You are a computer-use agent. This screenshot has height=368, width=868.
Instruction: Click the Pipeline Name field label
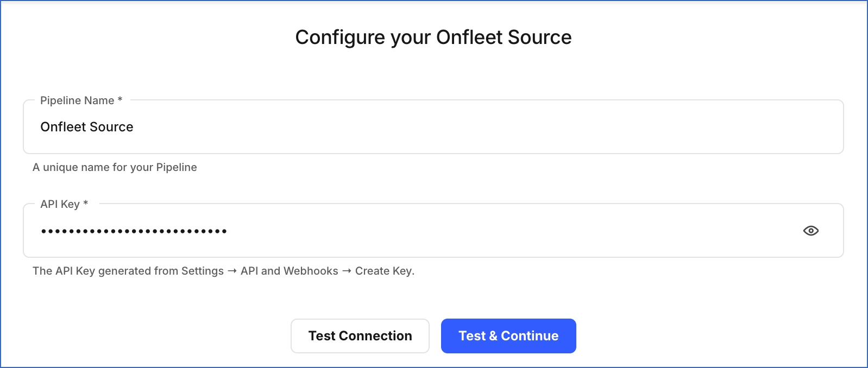[x=80, y=100]
